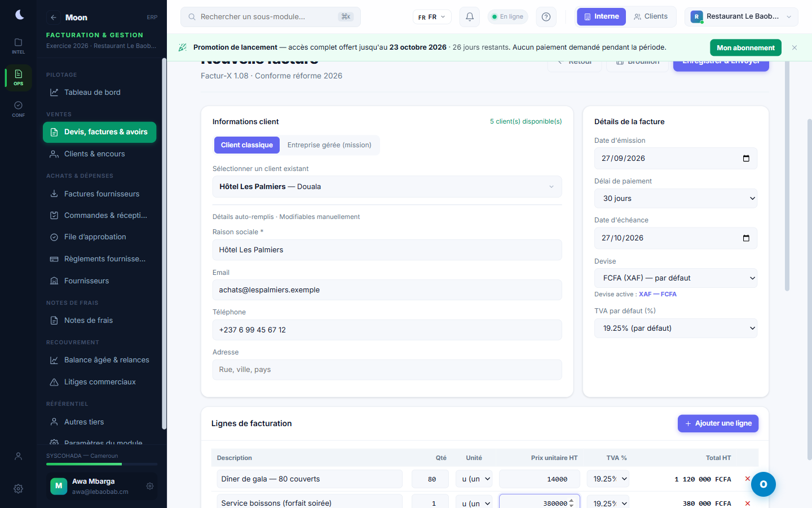The image size is (812, 508).
Task: Click Ajouter une ligne button
Action: (x=718, y=423)
